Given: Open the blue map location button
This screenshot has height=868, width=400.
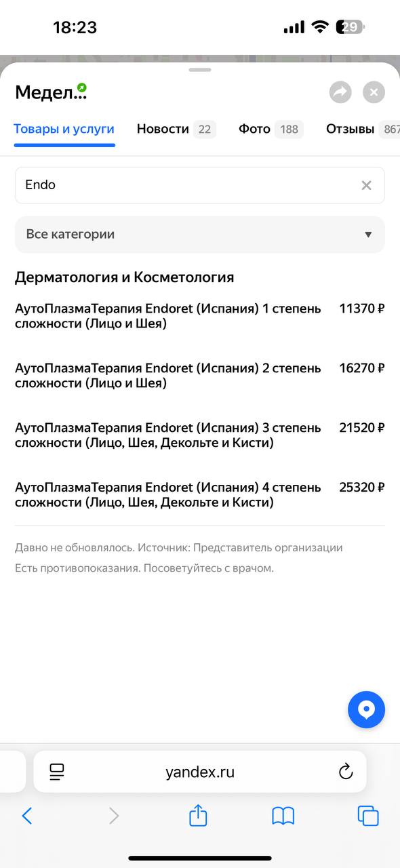Looking at the screenshot, I should (366, 710).
